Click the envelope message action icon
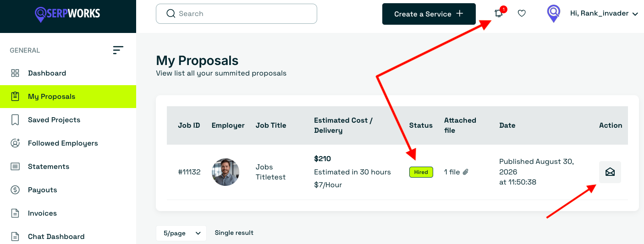Screen dimensions: 644x244 [610, 172]
